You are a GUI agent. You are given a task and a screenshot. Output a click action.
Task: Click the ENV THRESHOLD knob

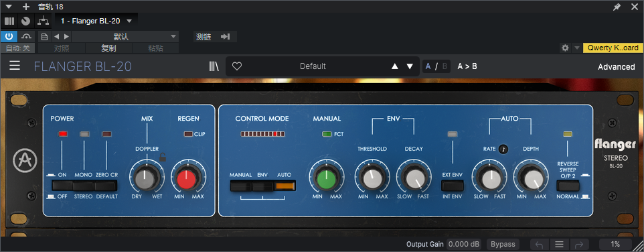372,178
